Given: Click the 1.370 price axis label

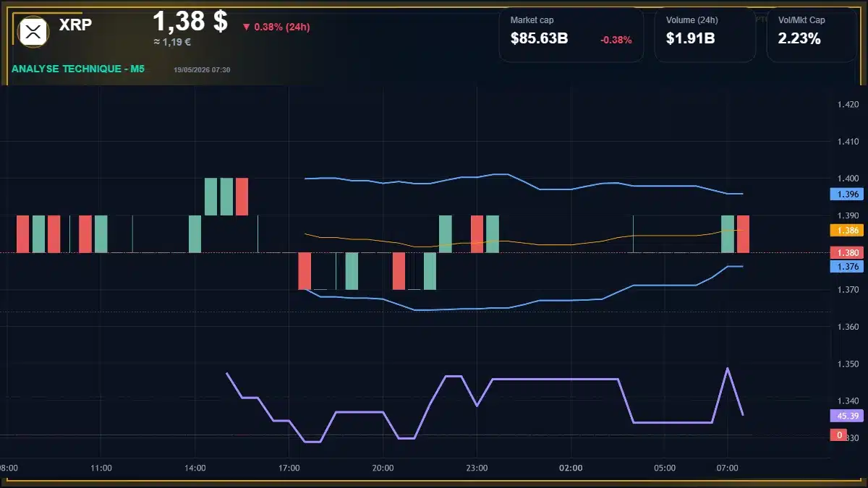Looking at the screenshot, I should pyautogui.click(x=847, y=290).
